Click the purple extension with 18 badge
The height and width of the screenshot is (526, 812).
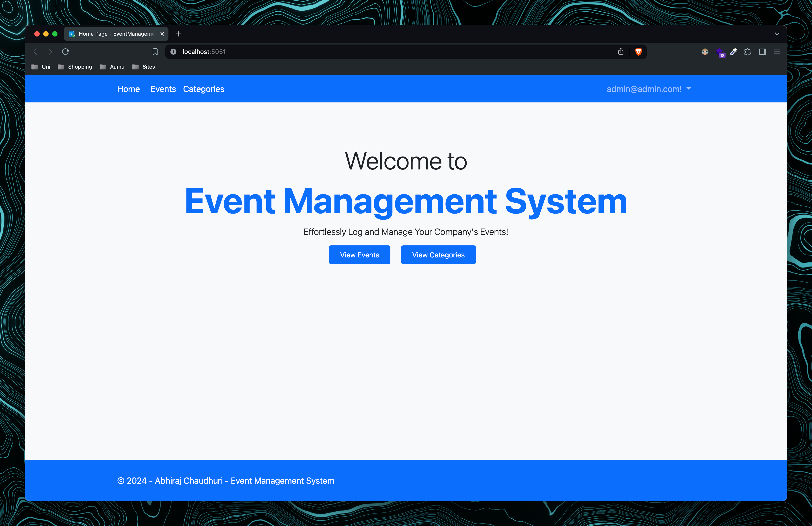[720, 53]
